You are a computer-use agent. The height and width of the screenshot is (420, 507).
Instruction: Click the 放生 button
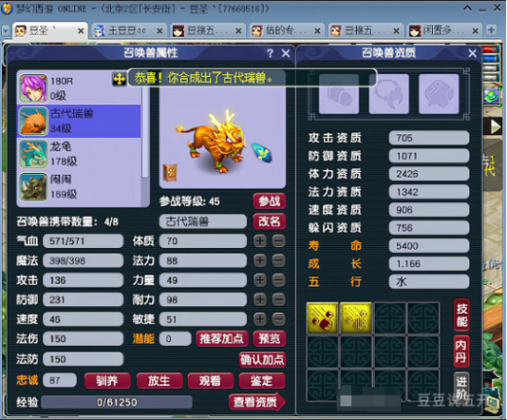[160, 381]
